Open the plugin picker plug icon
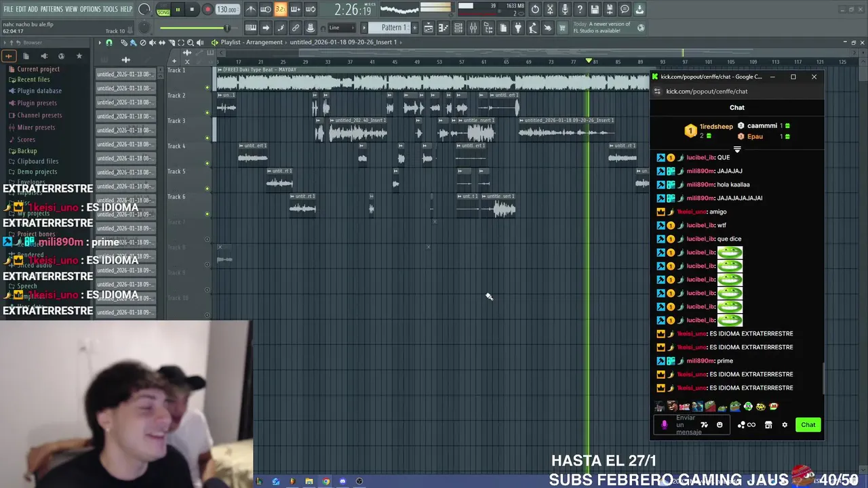 click(x=518, y=28)
